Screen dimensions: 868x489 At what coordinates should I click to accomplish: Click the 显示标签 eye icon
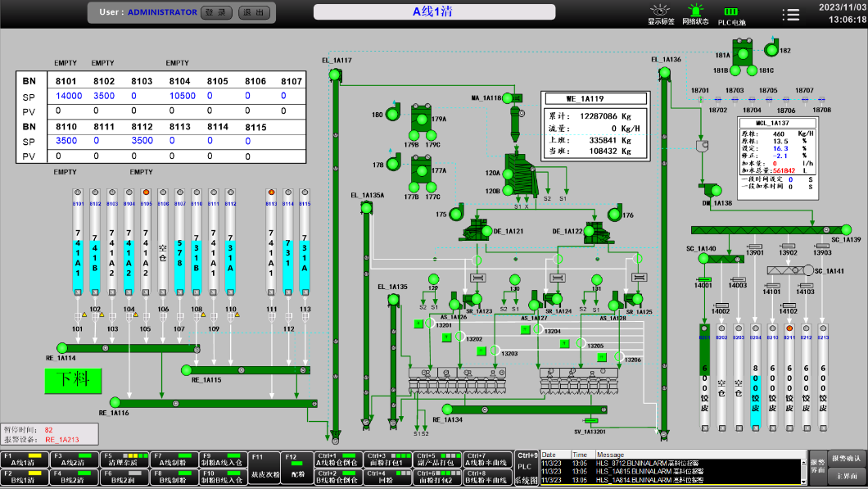(661, 10)
